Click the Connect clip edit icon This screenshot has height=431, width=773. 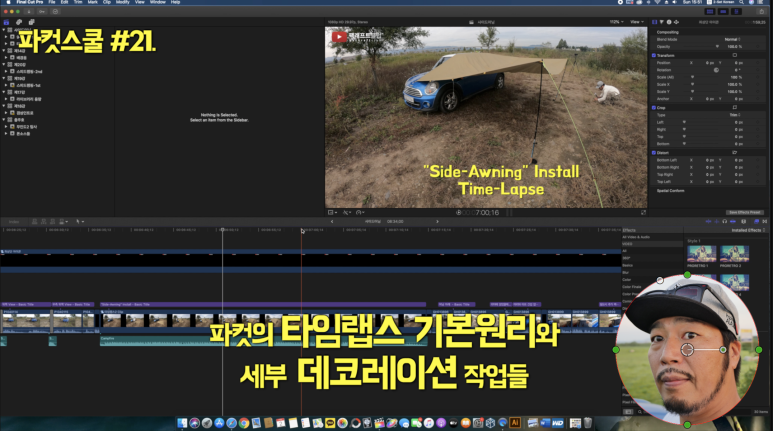tap(35, 222)
